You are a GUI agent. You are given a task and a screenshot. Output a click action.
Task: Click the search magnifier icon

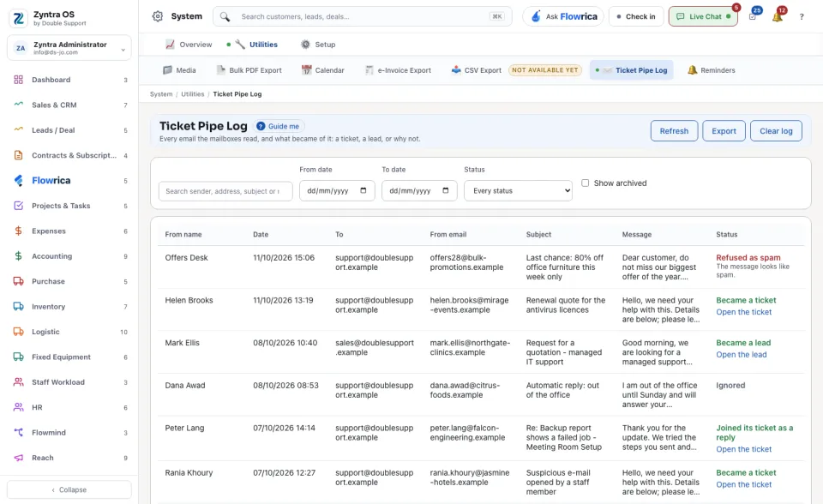pyautogui.click(x=225, y=17)
